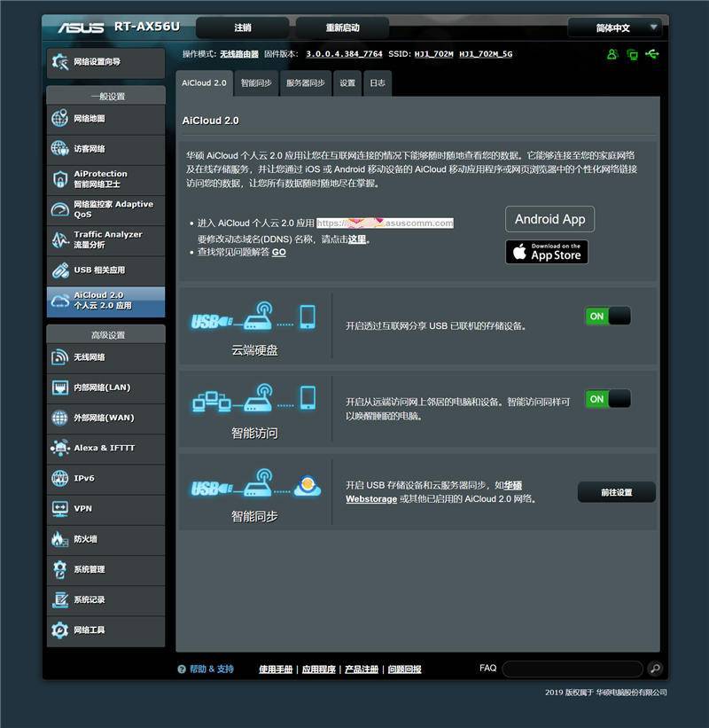Screen dimensions: 709x728
Task: Open the Alexa & IFTTT icon
Action: [x=60, y=448]
